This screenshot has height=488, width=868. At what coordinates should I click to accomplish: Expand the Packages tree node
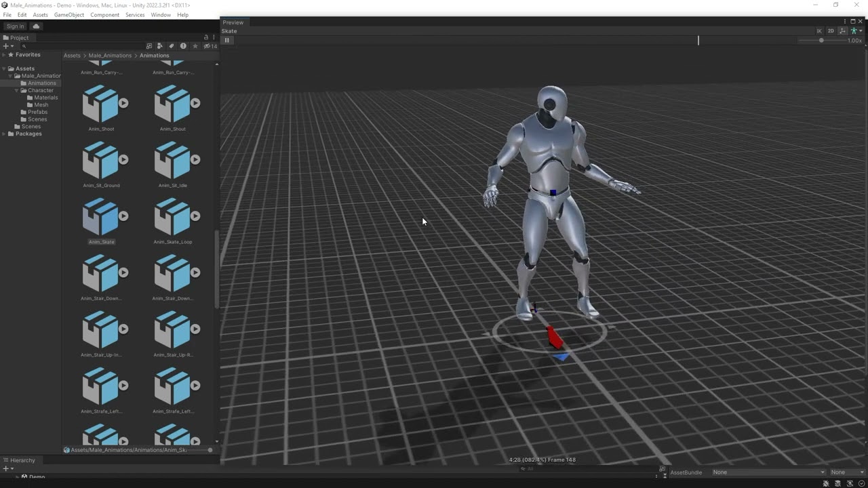click(x=4, y=134)
